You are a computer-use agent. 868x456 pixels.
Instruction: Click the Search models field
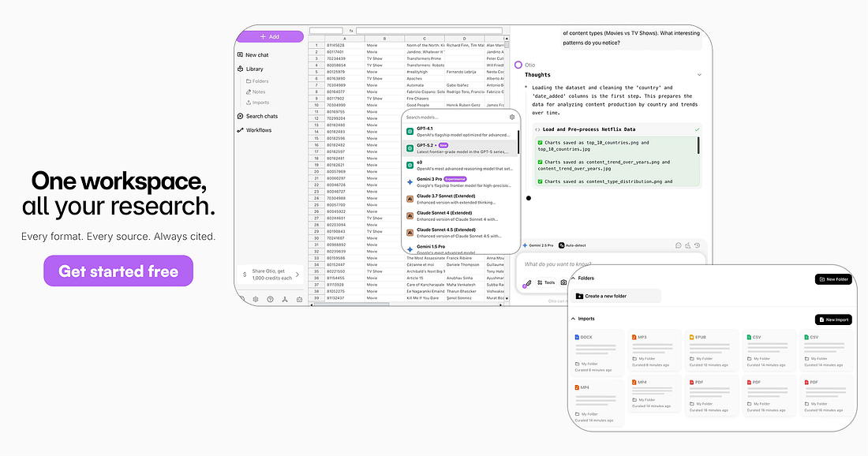point(455,118)
